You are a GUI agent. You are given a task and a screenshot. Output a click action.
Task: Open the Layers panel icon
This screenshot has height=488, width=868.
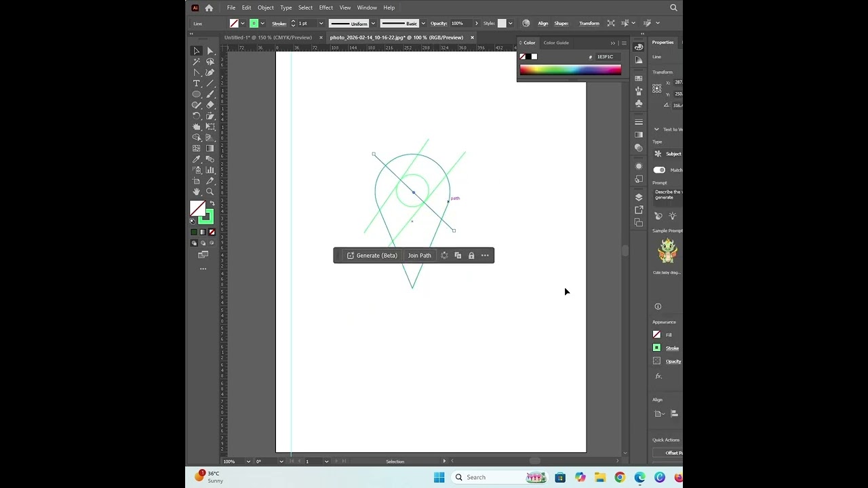tap(639, 197)
